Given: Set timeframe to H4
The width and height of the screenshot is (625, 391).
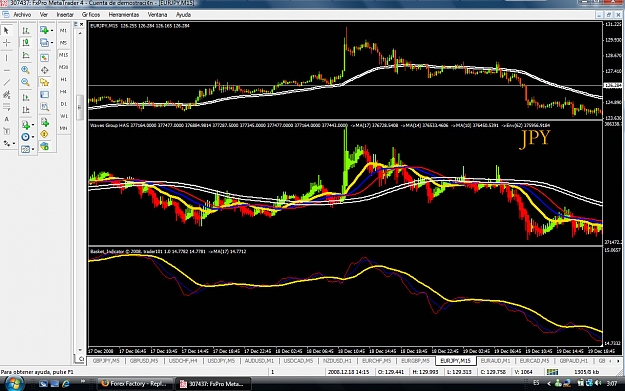Looking at the screenshot, I should (63, 92).
